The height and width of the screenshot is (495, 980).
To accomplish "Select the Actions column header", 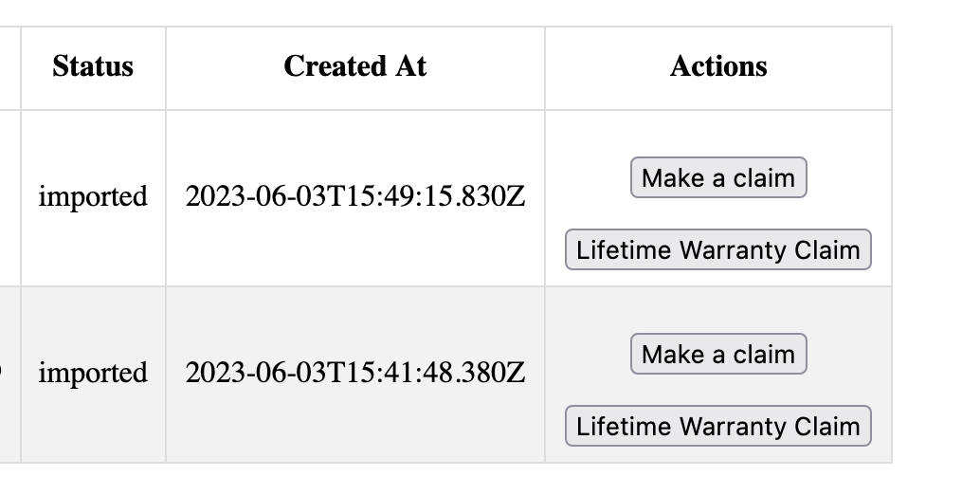I will [718, 66].
